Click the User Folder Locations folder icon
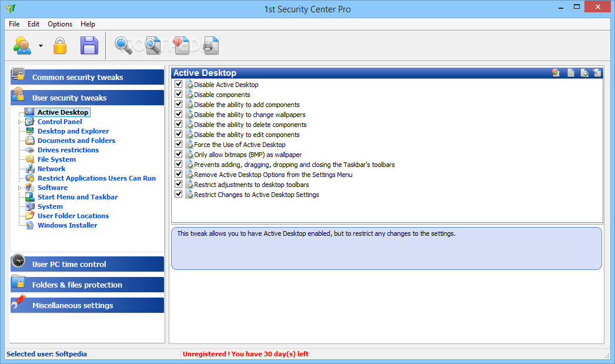This screenshot has width=615, height=364. click(30, 216)
